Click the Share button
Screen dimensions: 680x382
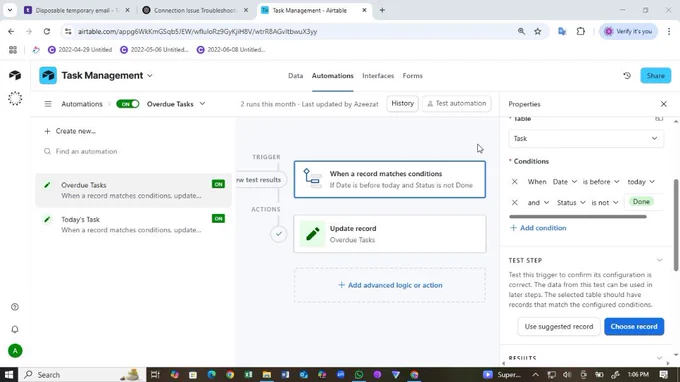click(x=655, y=75)
